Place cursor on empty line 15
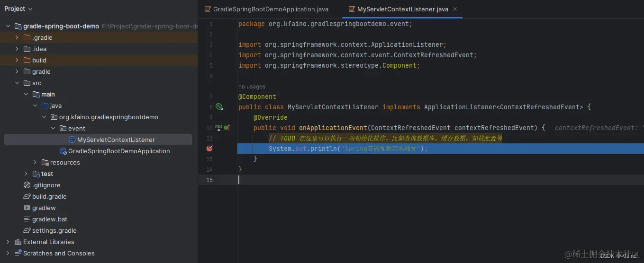Viewport: 644px width, 263px height. point(440,180)
